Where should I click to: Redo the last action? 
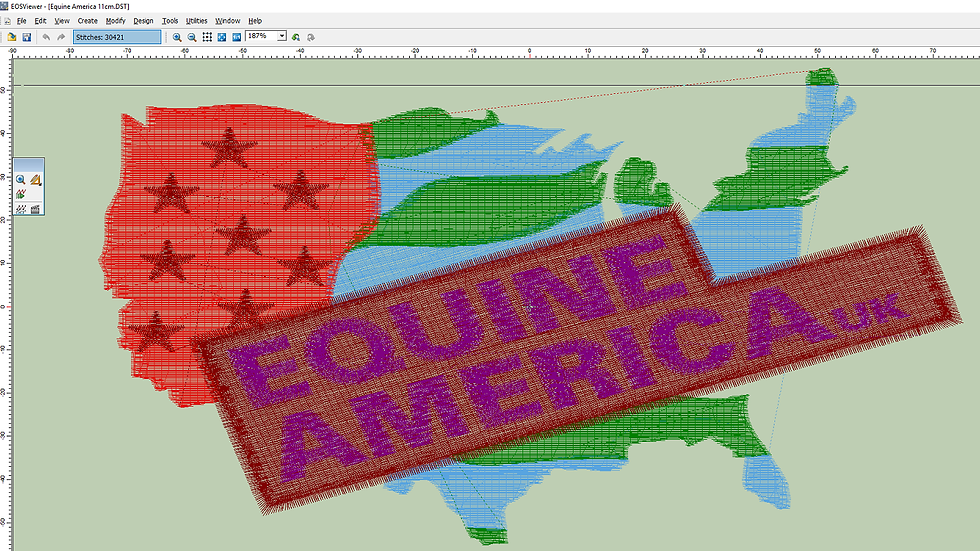click(61, 37)
